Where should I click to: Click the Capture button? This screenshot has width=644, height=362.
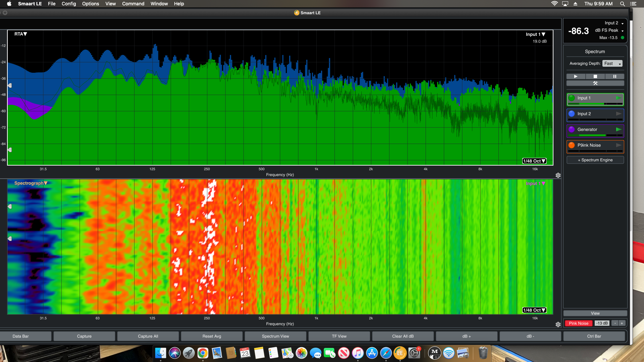coord(84,336)
